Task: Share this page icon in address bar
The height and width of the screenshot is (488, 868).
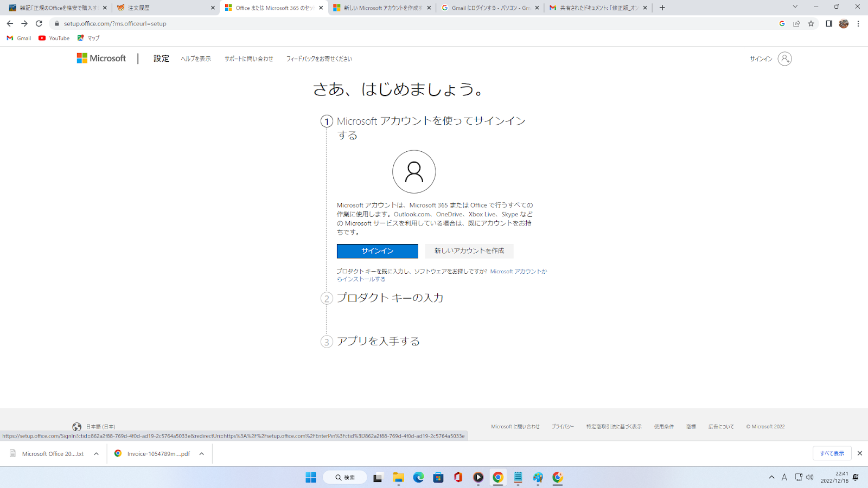Action: [796, 23]
